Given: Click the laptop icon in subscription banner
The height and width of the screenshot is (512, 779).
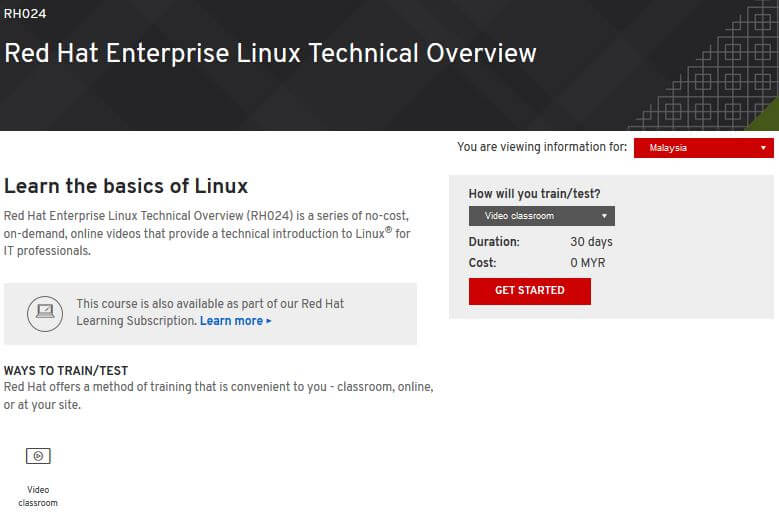Looking at the screenshot, I should [x=45, y=312].
